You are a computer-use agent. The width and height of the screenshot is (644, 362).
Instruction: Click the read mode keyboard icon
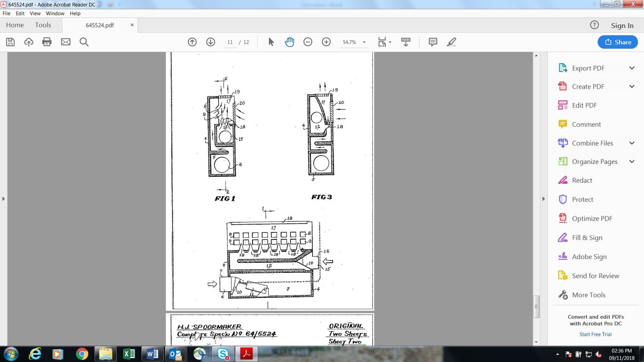(406, 42)
